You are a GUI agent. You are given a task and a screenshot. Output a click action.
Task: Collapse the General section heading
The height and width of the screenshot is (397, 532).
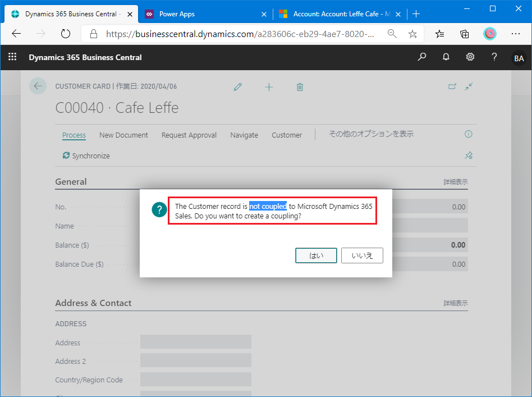tap(71, 182)
